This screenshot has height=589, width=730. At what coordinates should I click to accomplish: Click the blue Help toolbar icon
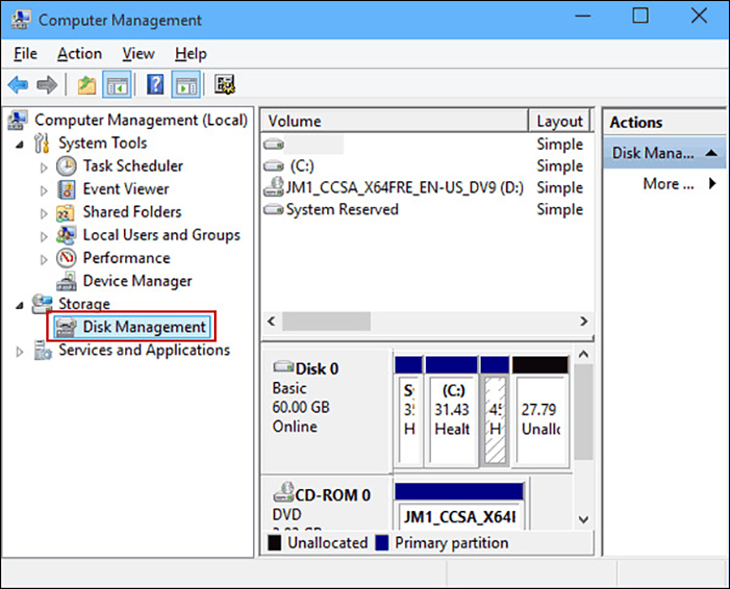coord(155,85)
